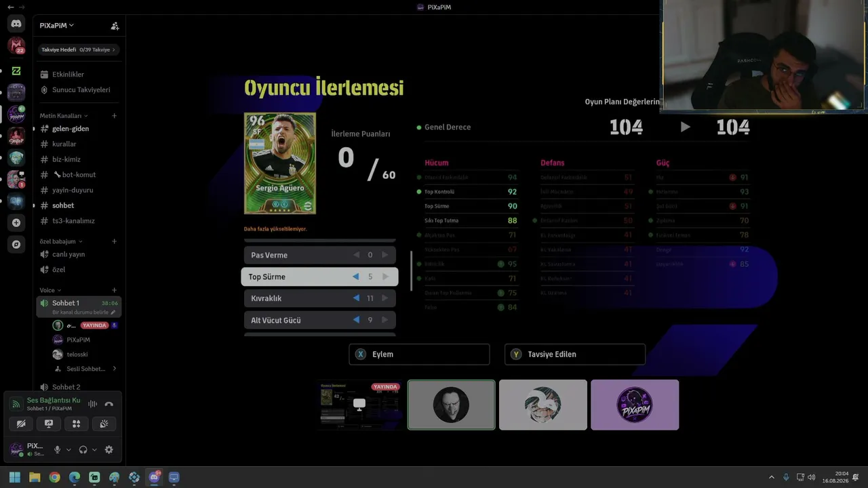The width and height of the screenshot is (868, 488).
Task: Click the add a server plus icon
Action: point(16,222)
